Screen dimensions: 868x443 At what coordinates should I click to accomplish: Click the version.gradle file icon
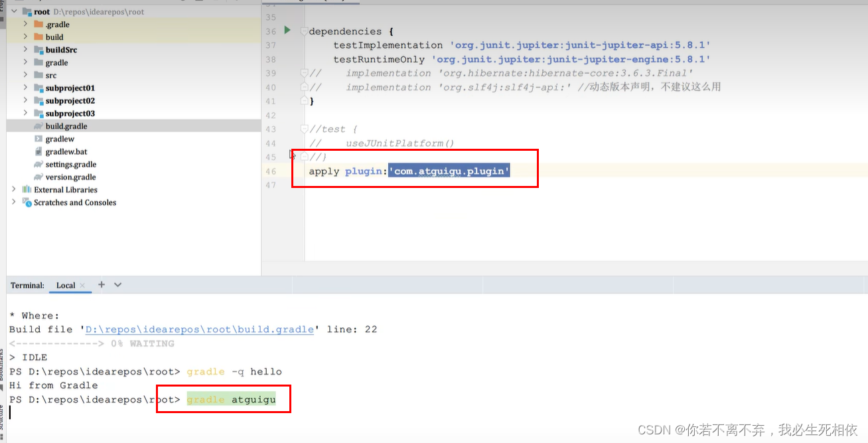38,177
